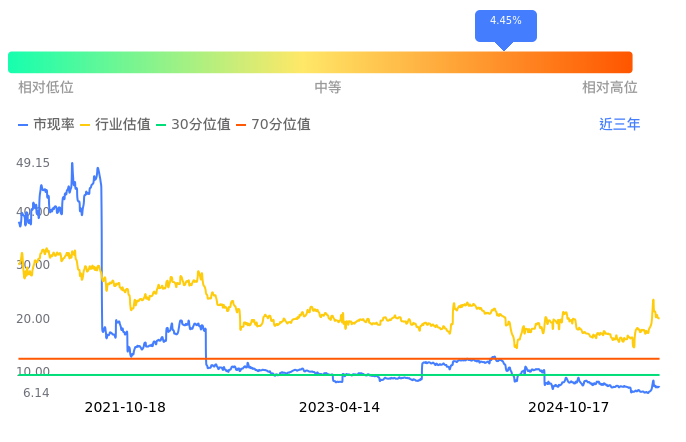
Task: Click the 30.00 y-axis label
Action: click(x=33, y=265)
